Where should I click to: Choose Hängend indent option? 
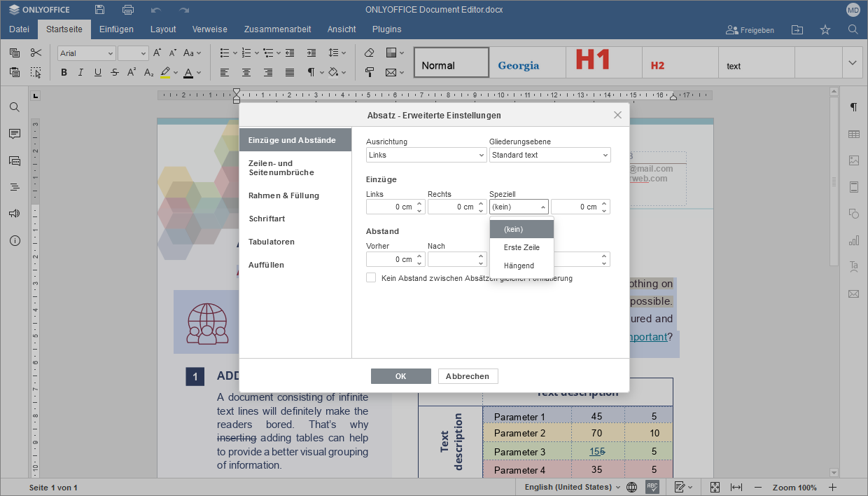tap(519, 266)
